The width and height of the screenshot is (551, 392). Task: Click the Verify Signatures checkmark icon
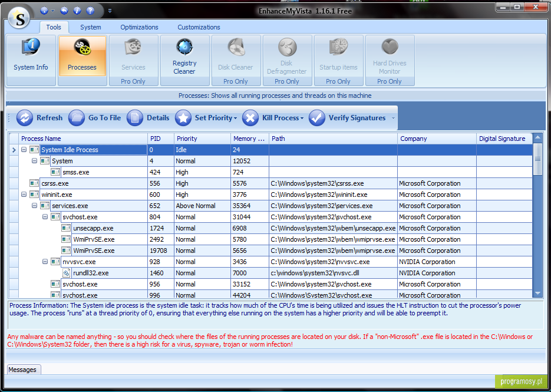(317, 118)
